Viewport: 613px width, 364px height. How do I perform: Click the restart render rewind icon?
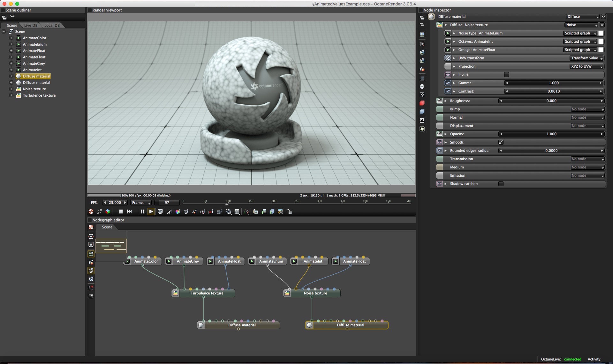[x=129, y=212]
